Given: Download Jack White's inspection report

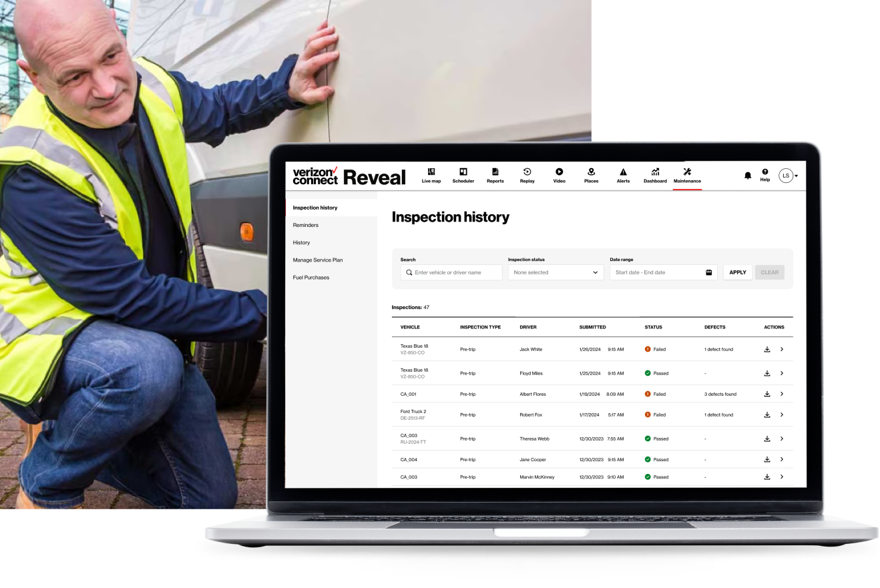Looking at the screenshot, I should pos(766,349).
